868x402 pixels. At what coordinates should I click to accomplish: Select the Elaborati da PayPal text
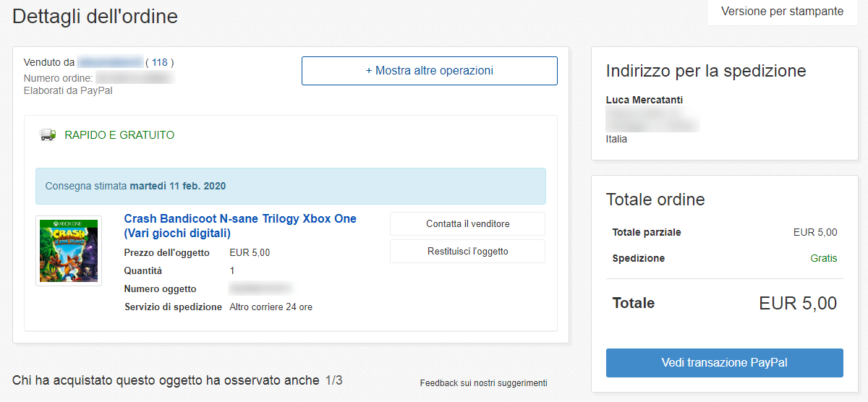(68, 90)
